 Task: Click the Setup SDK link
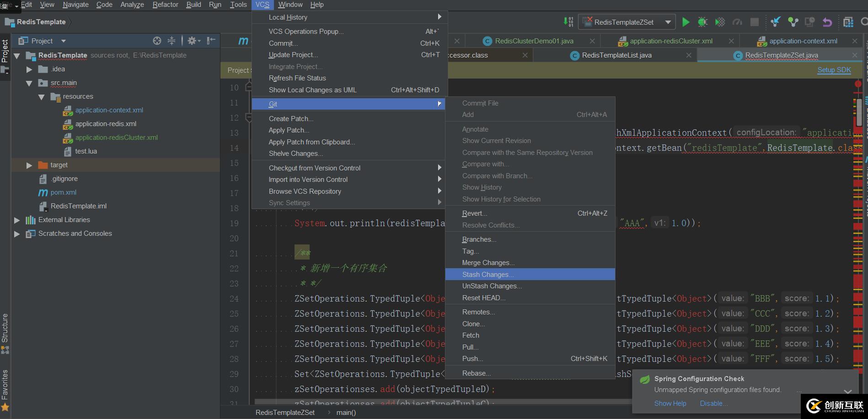(834, 70)
